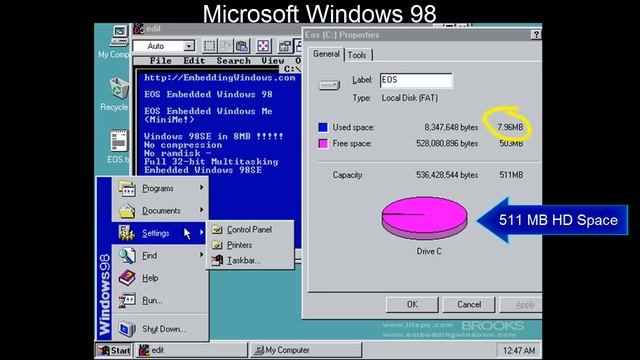Click the Programs menu icon
This screenshot has height=360, width=640.
[x=127, y=188]
